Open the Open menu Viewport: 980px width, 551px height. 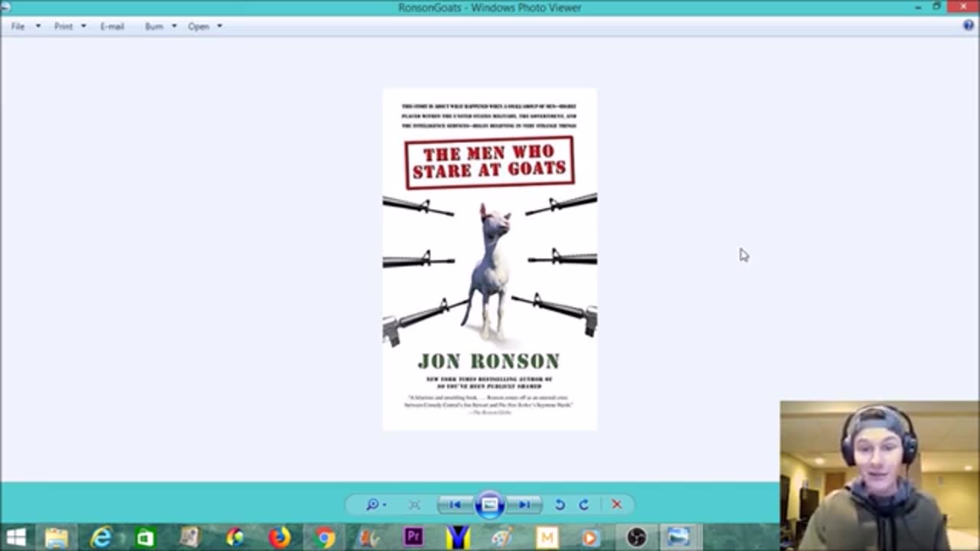(198, 26)
